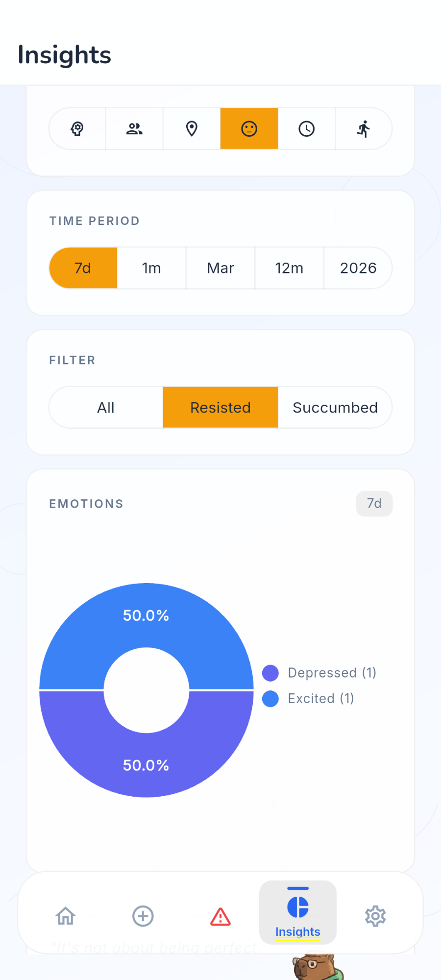441x980 pixels.
Task: Switch filter to All
Action: 105,407
